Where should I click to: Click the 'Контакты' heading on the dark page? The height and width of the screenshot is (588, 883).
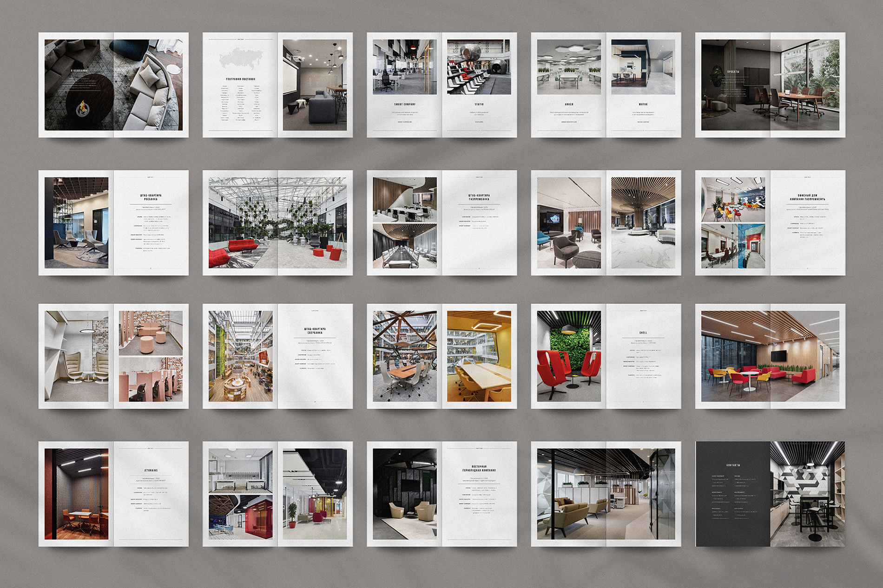[x=733, y=465]
